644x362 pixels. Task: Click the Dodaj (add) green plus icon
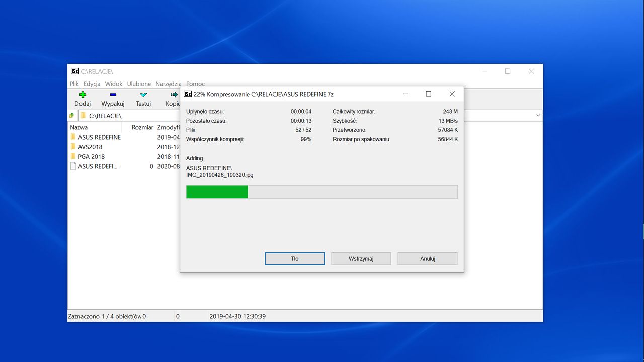tap(83, 95)
